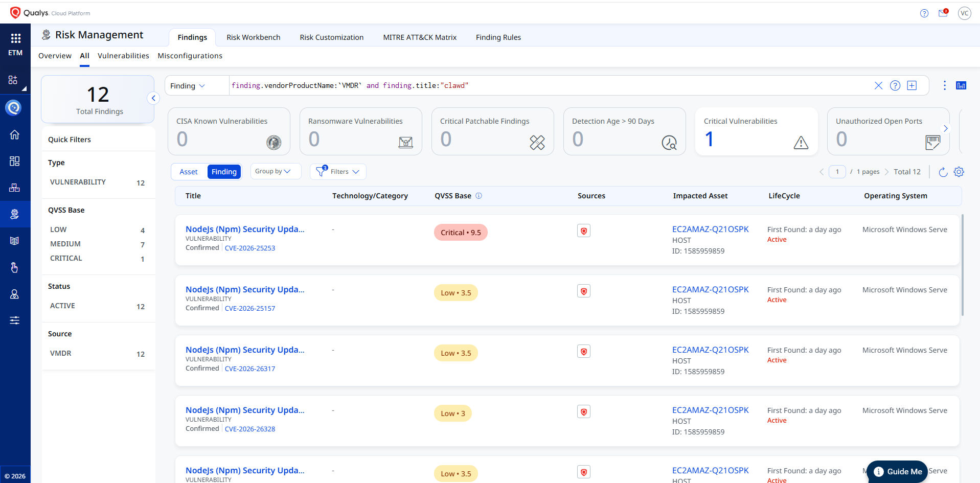This screenshot has height=483, width=980.
Task: Select the Finding view toggle
Action: 224,172
